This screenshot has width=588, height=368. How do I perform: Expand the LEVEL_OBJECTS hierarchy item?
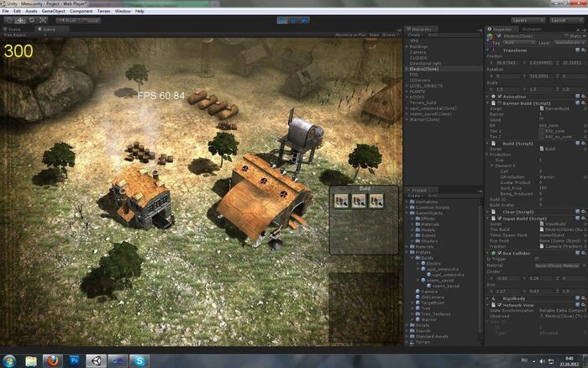(407, 86)
